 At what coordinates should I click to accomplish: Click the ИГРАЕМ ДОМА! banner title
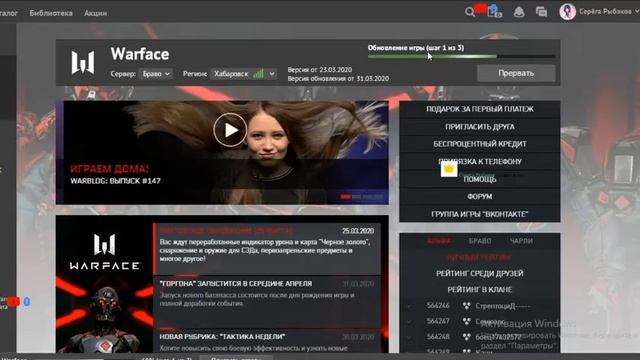click(x=109, y=169)
